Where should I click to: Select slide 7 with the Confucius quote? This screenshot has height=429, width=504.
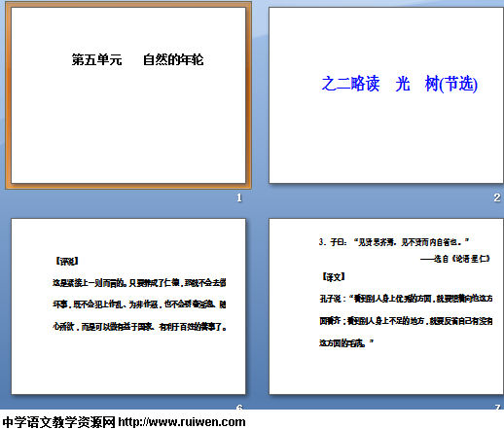(x=386, y=306)
